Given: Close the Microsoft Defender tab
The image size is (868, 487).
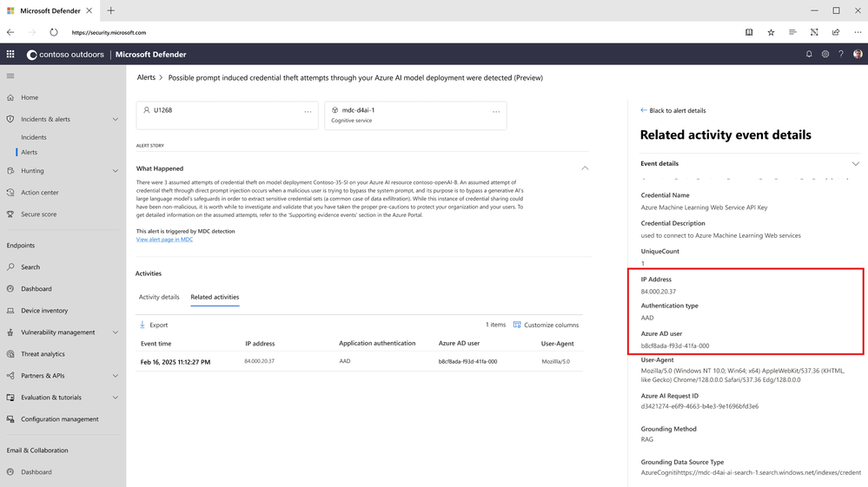Looking at the screenshot, I should [89, 10].
